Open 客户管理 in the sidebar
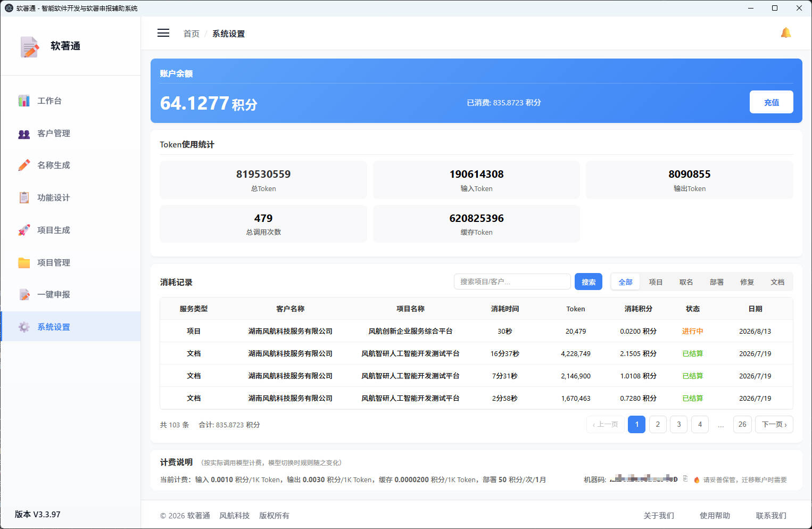 coord(70,133)
